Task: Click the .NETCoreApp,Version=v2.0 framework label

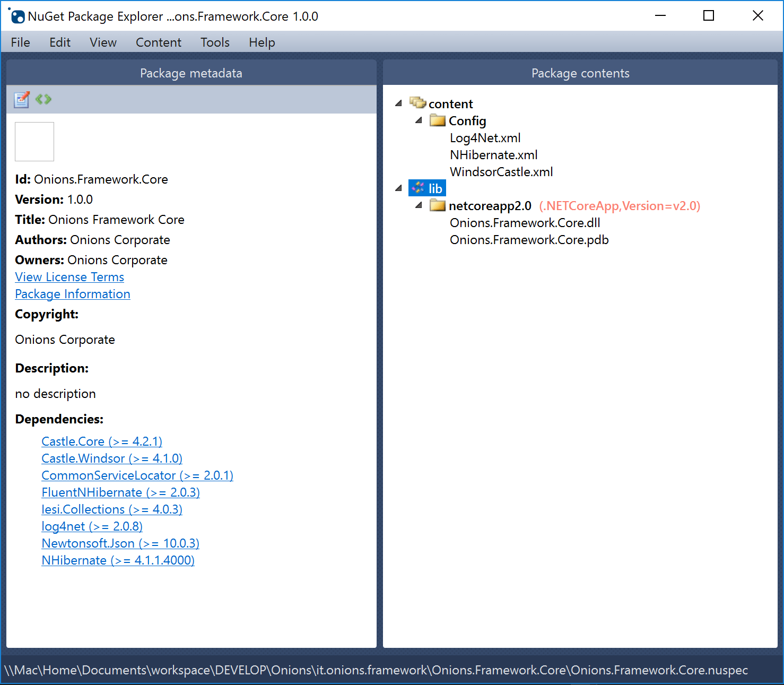Action: pos(620,206)
